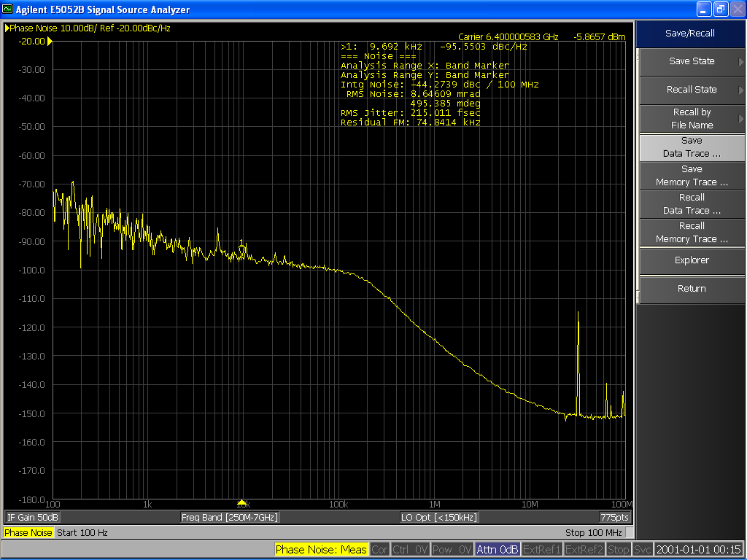Click the 775pts points indicator

click(614, 517)
